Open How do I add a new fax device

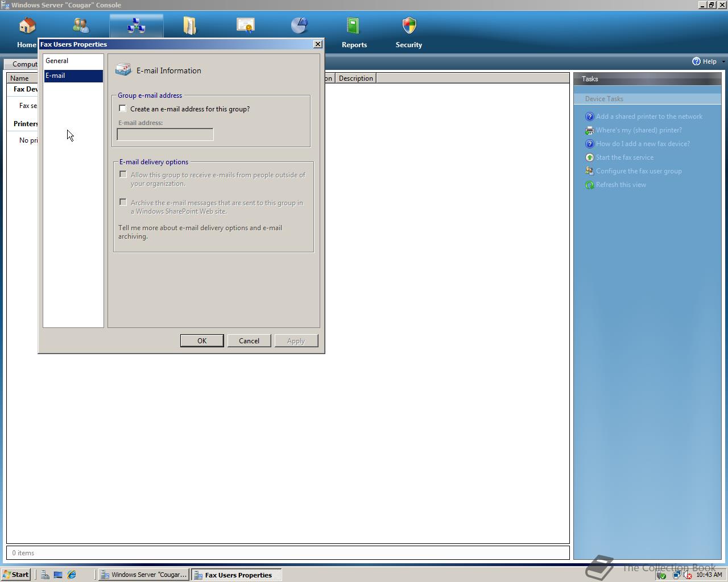[x=643, y=144]
